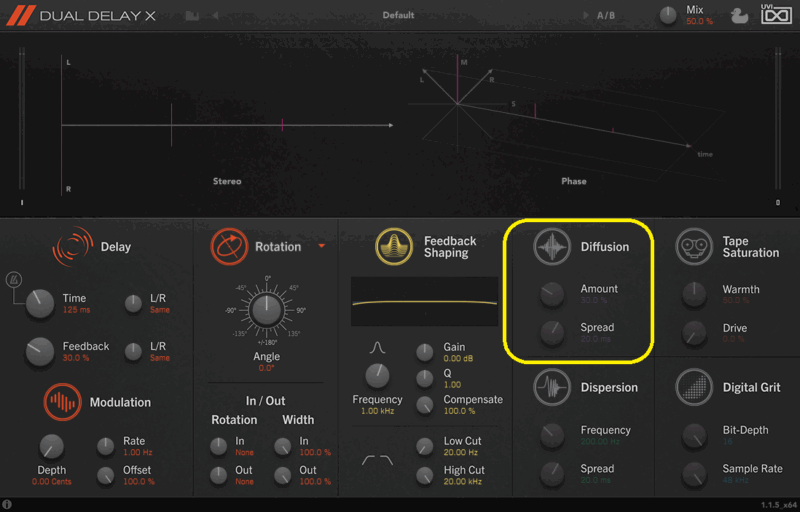This screenshot has height=512, width=800.
Task: Click the Tape Saturation Warmth knob
Action: click(x=694, y=294)
